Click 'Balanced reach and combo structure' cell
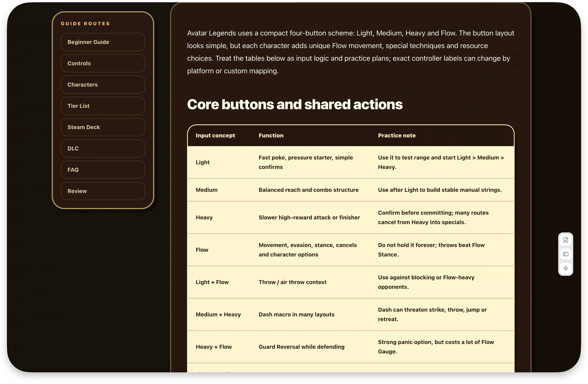 tap(309, 190)
